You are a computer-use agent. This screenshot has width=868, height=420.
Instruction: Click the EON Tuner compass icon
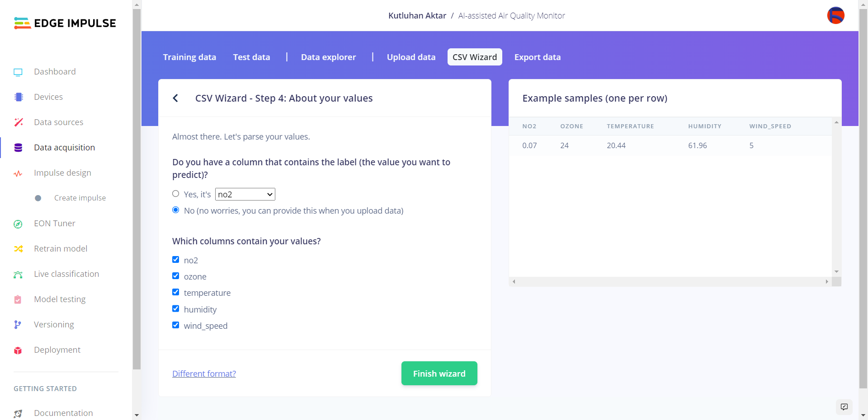pyautogui.click(x=18, y=224)
